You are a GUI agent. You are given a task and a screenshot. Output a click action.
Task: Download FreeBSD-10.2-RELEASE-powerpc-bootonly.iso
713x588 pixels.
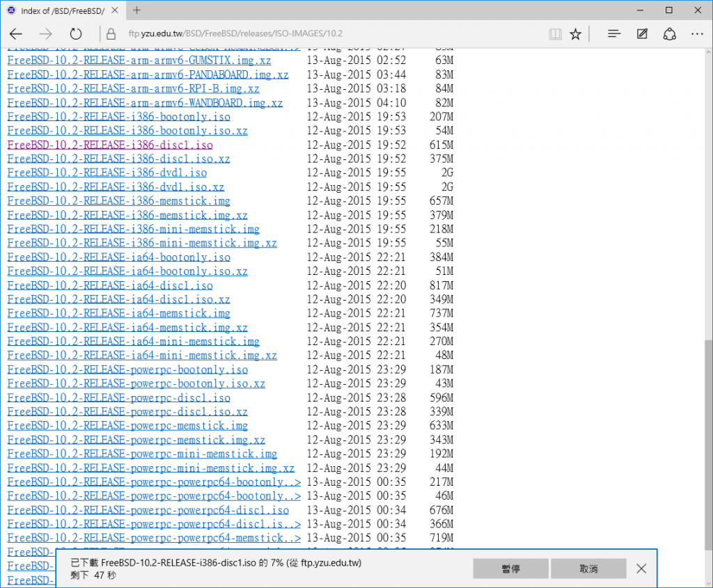(x=125, y=370)
